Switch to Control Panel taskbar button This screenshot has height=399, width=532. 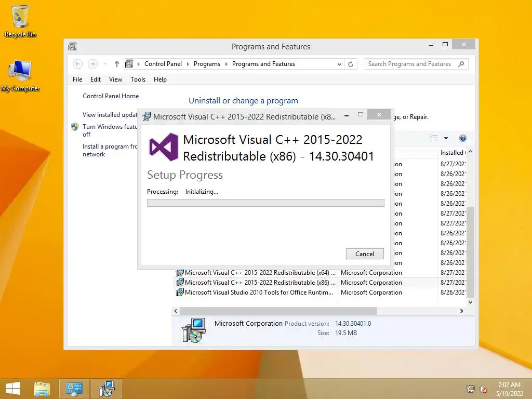coord(74,389)
